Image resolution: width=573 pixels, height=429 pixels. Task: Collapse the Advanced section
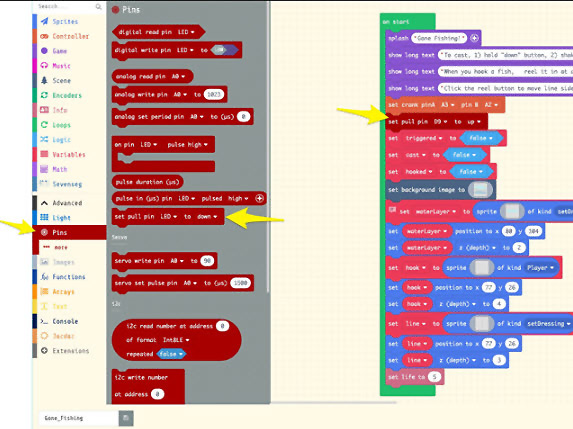[62, 203]
